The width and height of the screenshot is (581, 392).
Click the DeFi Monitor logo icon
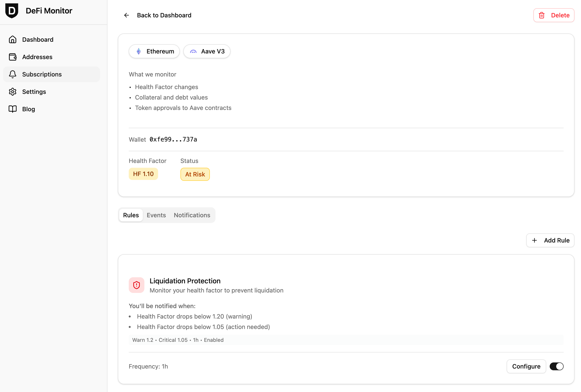pos(12,11)
